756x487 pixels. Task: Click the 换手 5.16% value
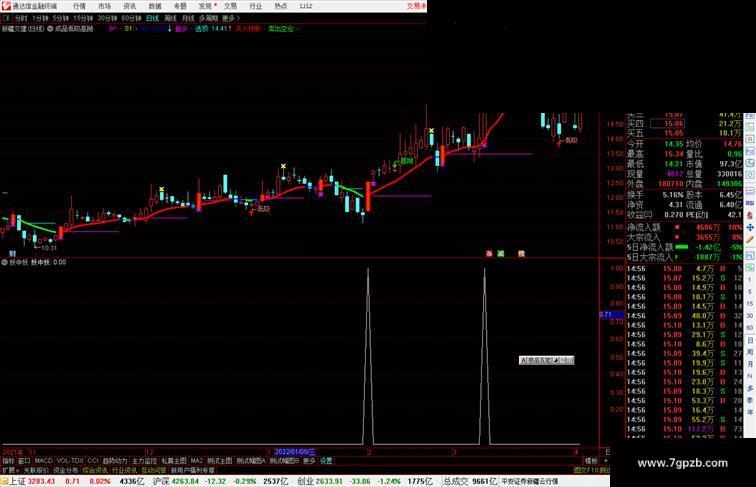(673, 195)
